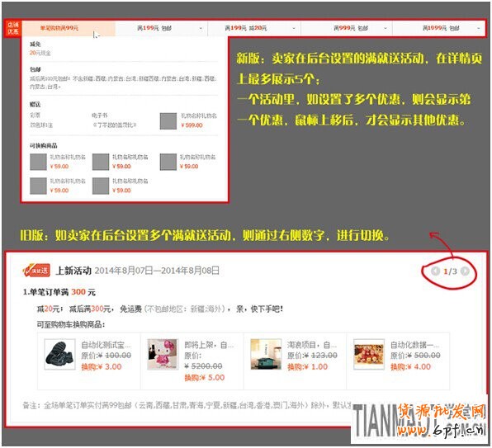Click the red 店铺优惠 badge
This screenshot has width=492, height=448.
(x=13, y=28)
